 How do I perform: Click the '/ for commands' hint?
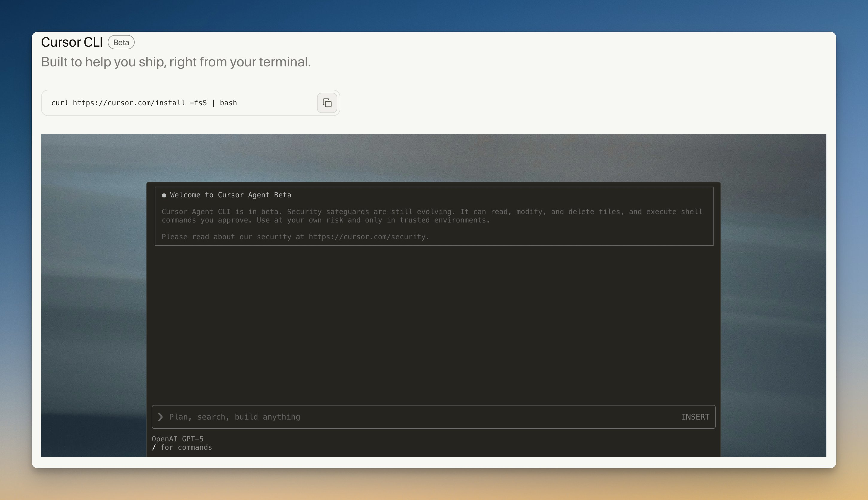click(182, 447)
